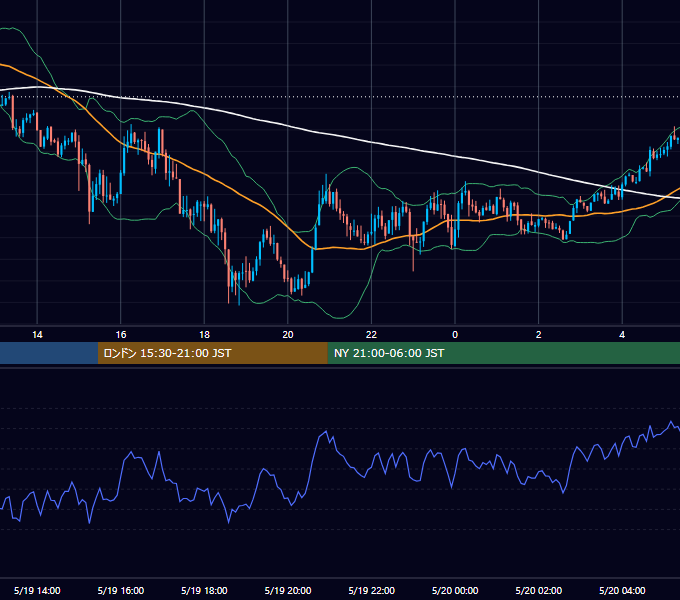Click the blue session bar before ロンドン

[x=49, y=353]
